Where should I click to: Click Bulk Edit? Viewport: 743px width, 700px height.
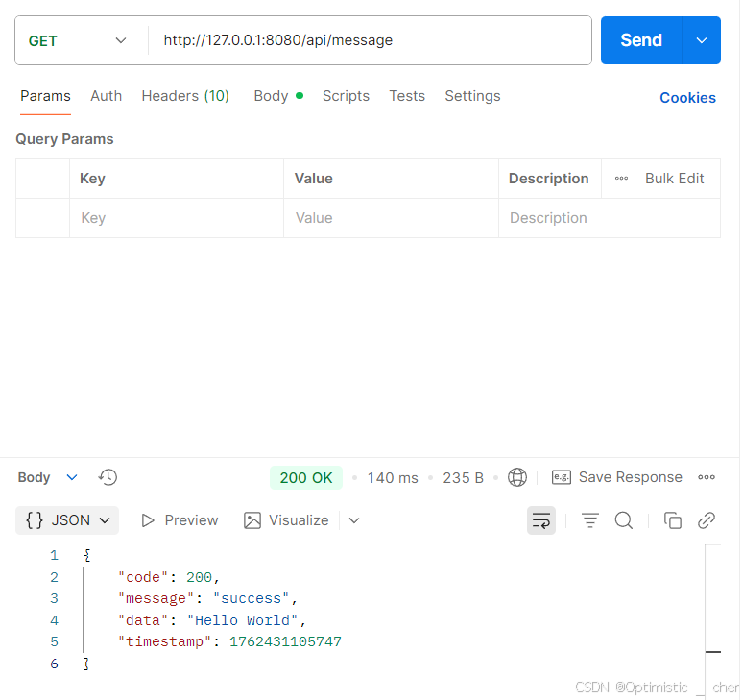coord(674,179)
